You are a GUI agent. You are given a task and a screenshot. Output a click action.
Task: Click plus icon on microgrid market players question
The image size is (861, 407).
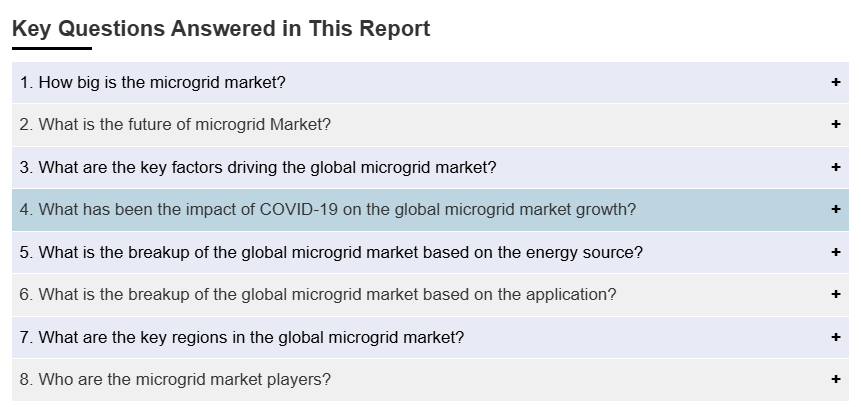pyautogui.click(x=835, y=380)
